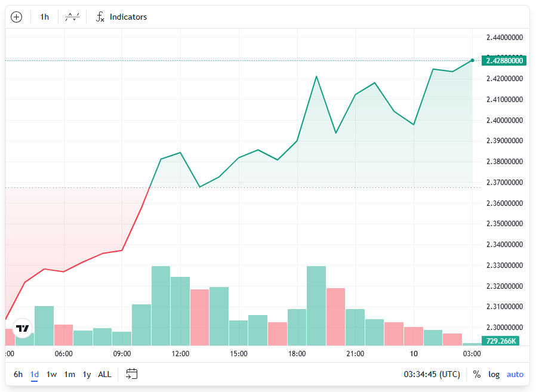536x392 pixels.
Task: Open the 03:34:45 (UTC) timezone menu
Action: coord(432,374)
